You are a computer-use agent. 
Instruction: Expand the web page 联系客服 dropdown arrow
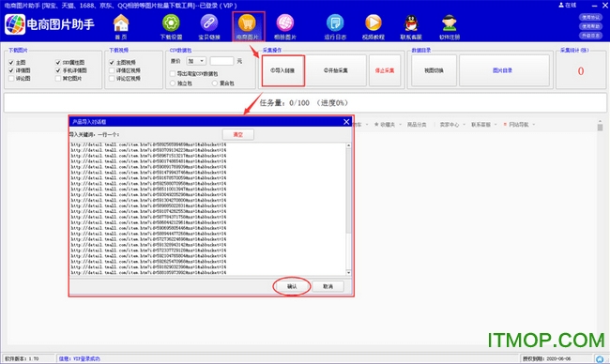coord(496,125)
